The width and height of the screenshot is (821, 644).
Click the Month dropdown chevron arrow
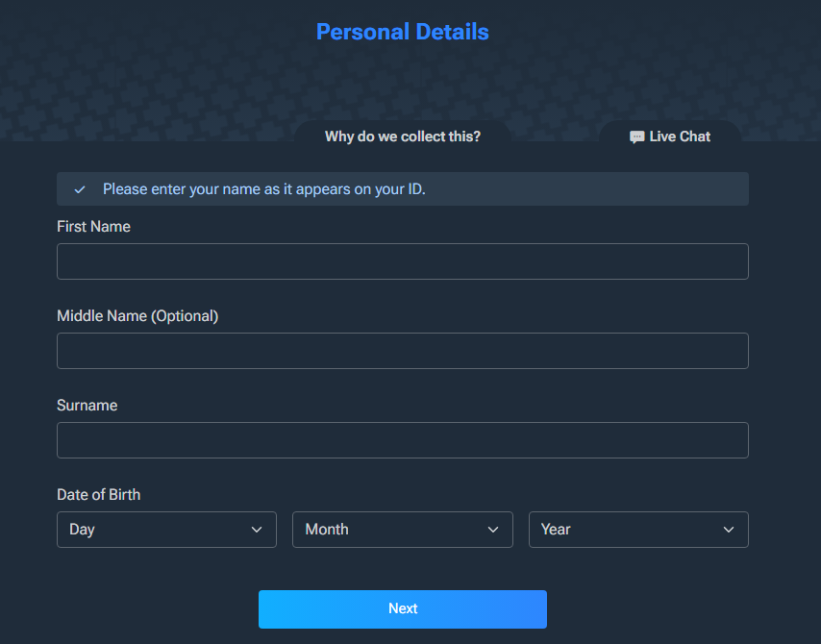pyautogui.click(x=493, y=530)
